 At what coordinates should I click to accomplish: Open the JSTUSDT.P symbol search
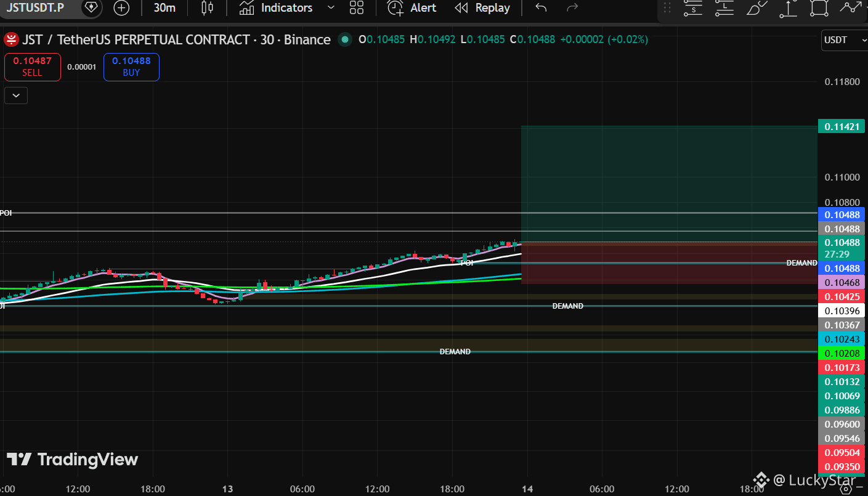coord(35,8)
